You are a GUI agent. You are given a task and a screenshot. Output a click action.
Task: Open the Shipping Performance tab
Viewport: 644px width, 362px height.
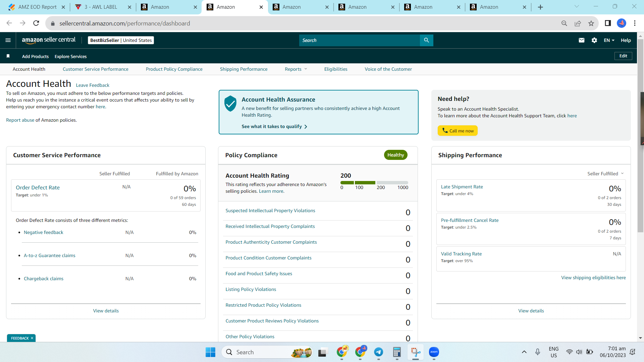pos(244,69)
